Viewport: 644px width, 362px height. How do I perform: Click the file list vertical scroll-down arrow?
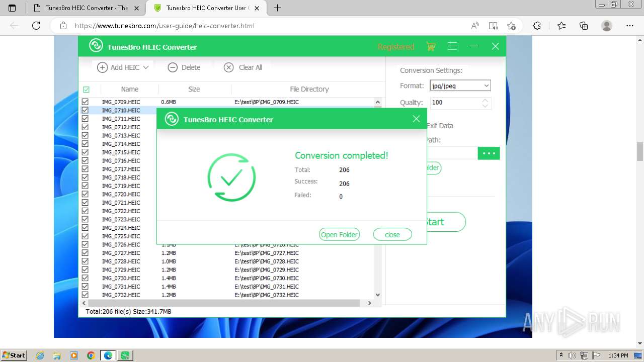point(378,295)
